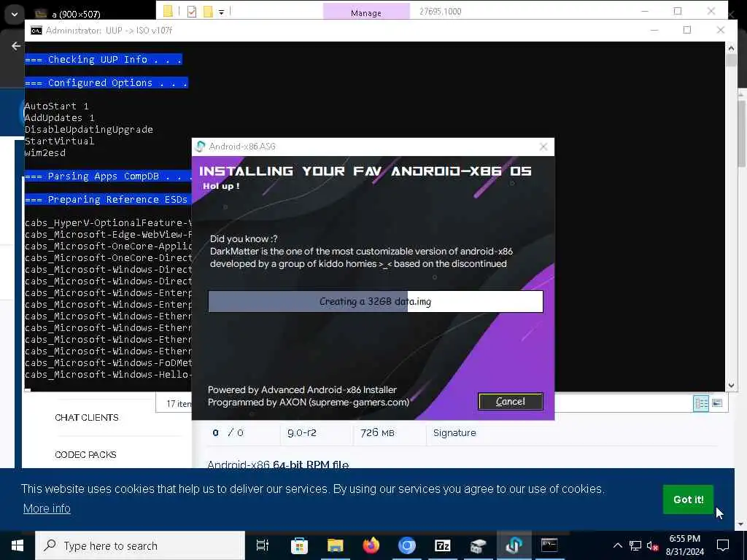Select the Manage tab in File Explorer
The width and height of the screenshot is (747, 560).
(366, 12)
